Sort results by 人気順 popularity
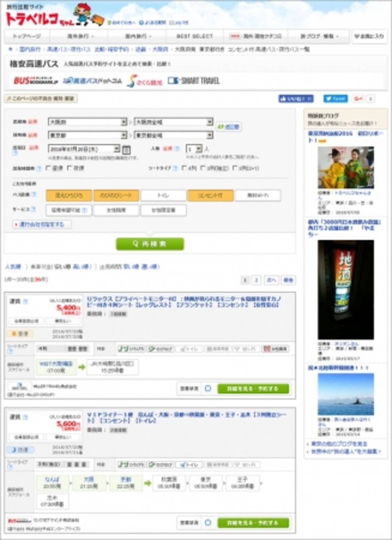 [13, 267]
